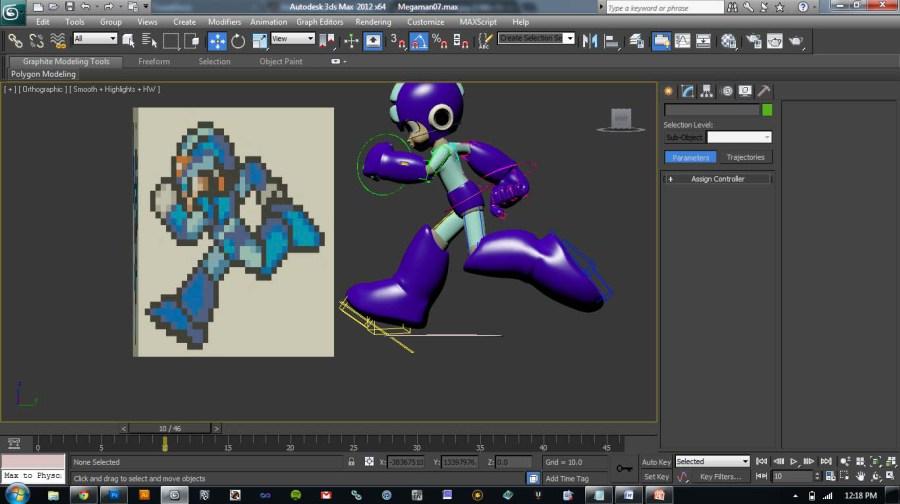This screenshot has height=504, width=900.
Task: Toggle the Selection Lock padlock
Action: 351,462
